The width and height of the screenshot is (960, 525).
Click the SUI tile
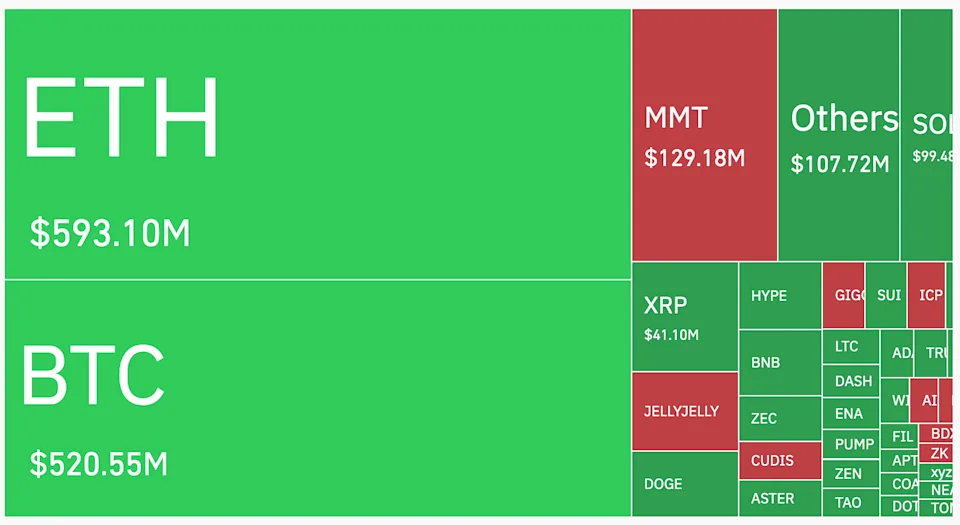coord(887,295)
